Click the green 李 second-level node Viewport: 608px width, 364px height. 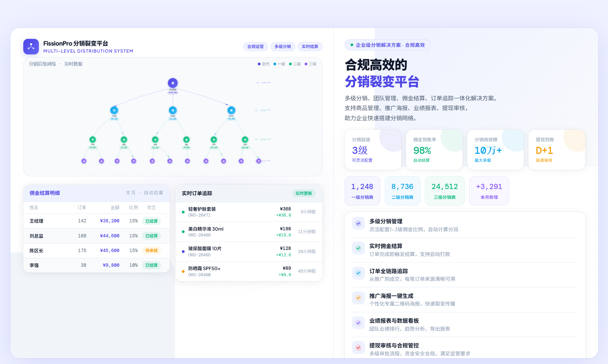point(92,139)
